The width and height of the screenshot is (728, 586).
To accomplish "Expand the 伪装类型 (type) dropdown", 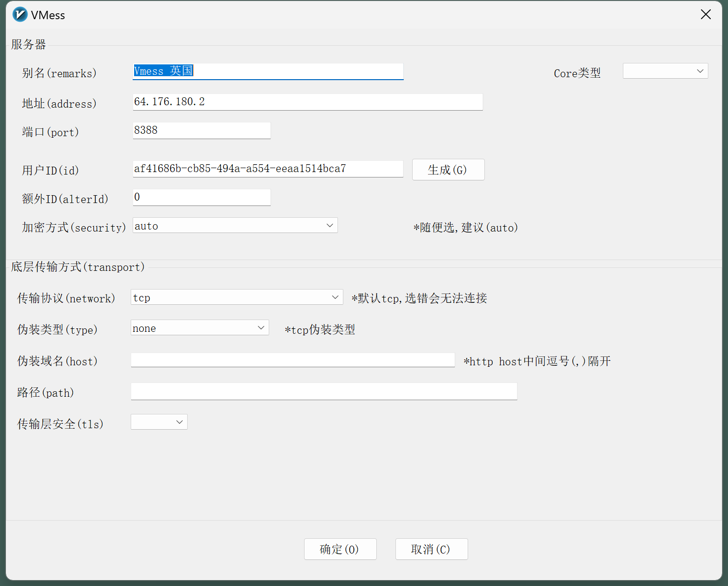I will [x=199, y=328].
